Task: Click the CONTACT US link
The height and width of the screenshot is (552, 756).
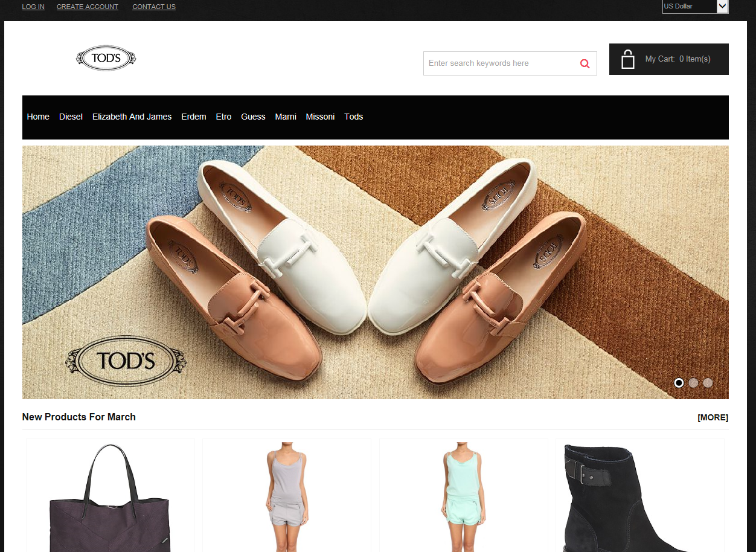Action: [x=154, y=7]
